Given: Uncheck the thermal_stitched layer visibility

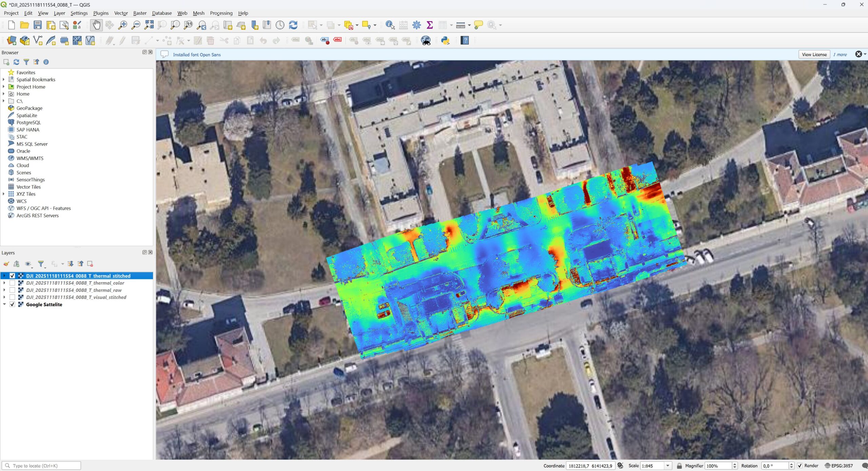Looking at the screenshot, I should (x=12, y=276).
